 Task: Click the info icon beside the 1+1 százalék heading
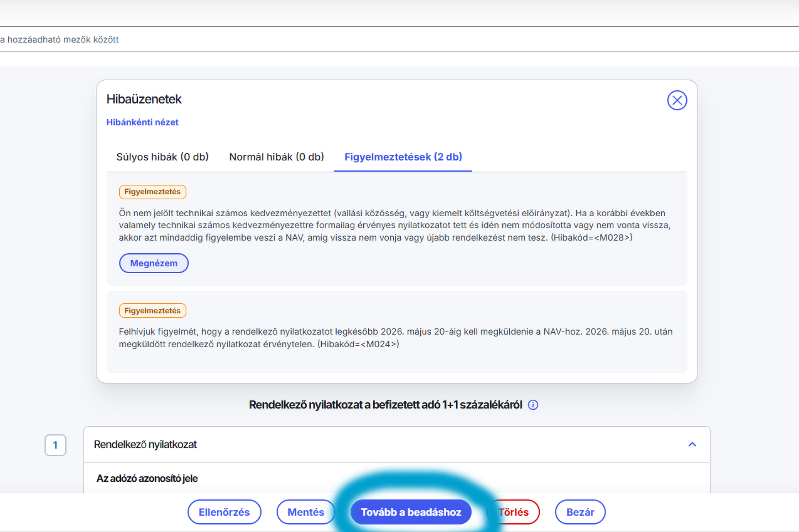tap(533, 405)
